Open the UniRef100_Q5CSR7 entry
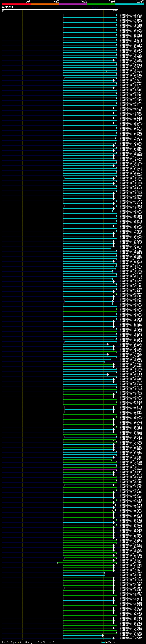Screen dimensions: 146x644 [131, 573]
